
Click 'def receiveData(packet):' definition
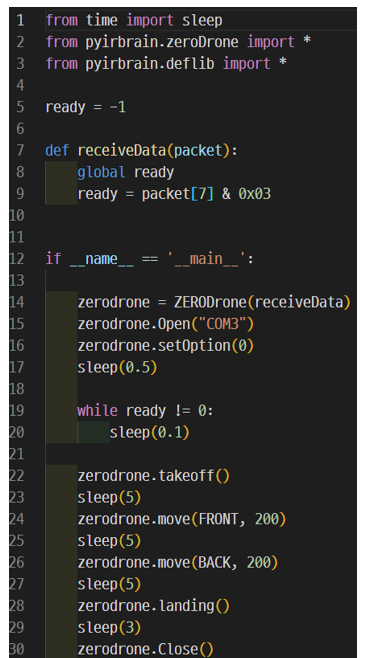[x=141, y=150]
